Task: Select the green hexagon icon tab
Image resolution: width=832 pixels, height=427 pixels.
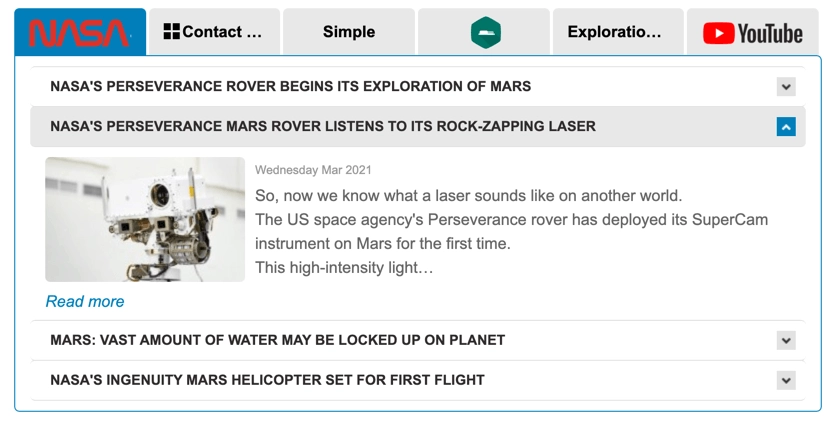Action: pos(485,32)
